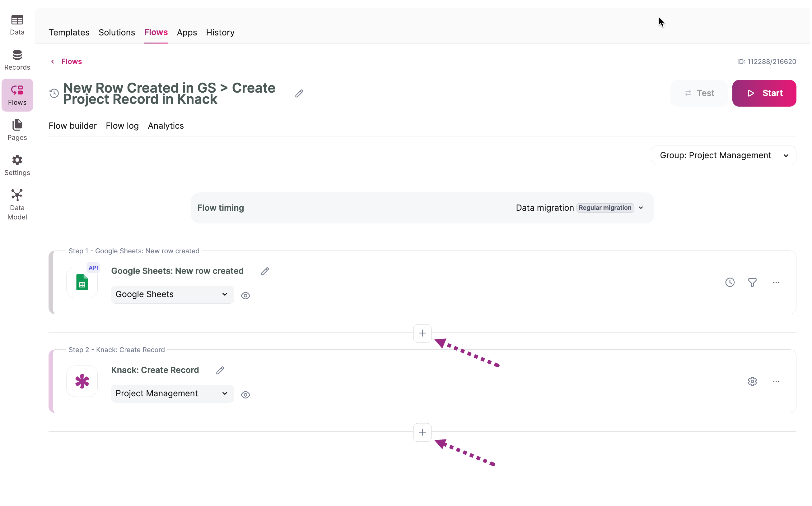Open the Knack step settings gear
The image size is (812, 506).
pyautogui.click(x=752, y=381)
